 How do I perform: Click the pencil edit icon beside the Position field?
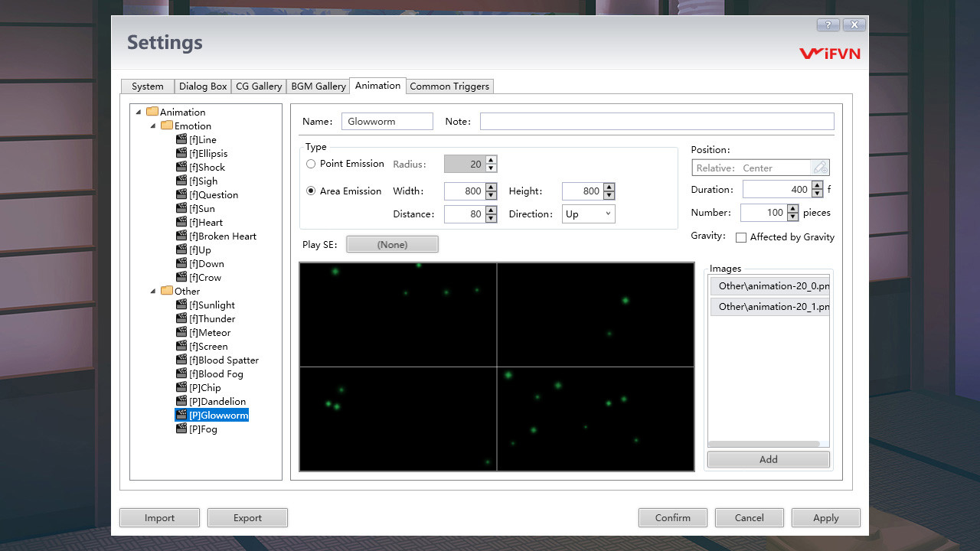pos(821,167)
